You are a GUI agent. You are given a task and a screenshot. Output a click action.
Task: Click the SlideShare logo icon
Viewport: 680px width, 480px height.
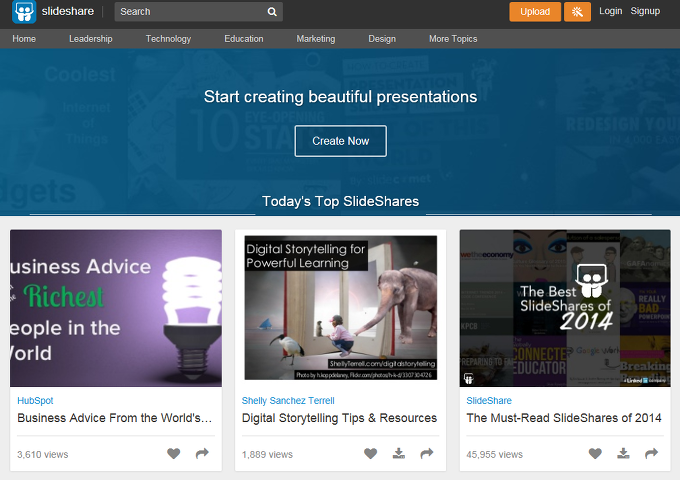point(24,12)
